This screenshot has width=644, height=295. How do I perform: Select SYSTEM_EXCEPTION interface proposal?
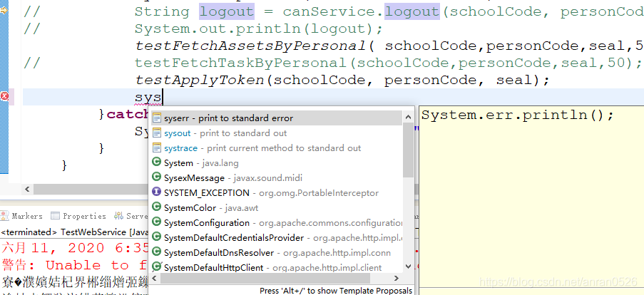point(276,193)
